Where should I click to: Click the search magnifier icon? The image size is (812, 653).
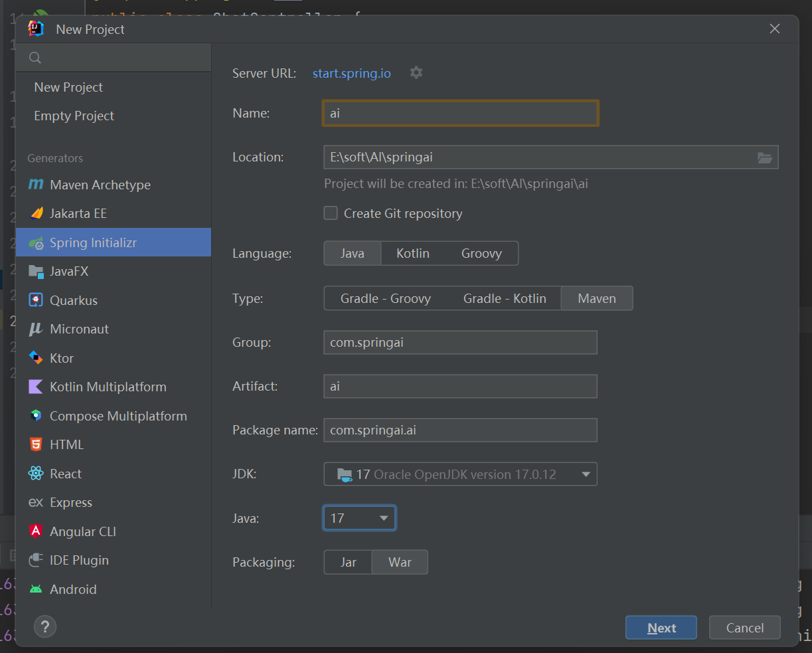point(35,58)
